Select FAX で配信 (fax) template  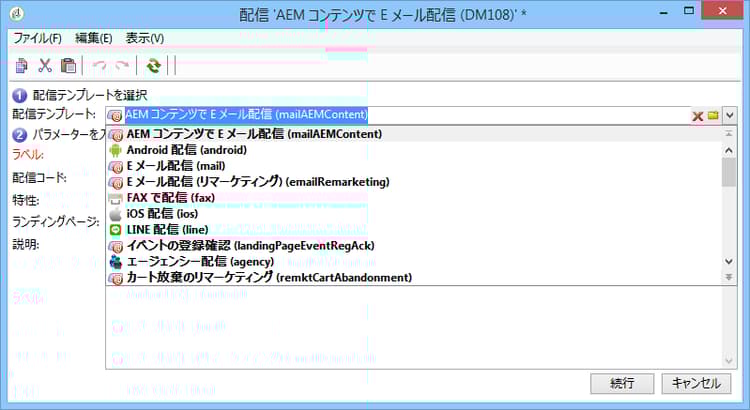(x=414, y=198)
